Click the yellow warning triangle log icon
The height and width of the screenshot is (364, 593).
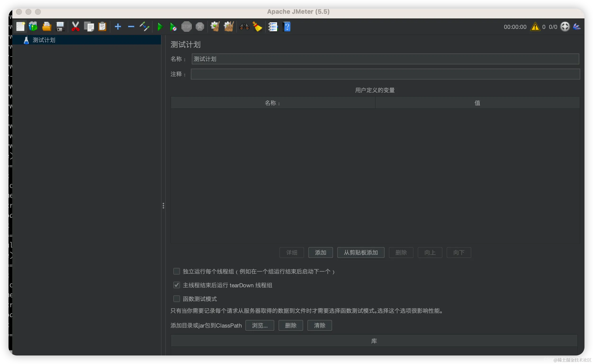tap(535, 27)
